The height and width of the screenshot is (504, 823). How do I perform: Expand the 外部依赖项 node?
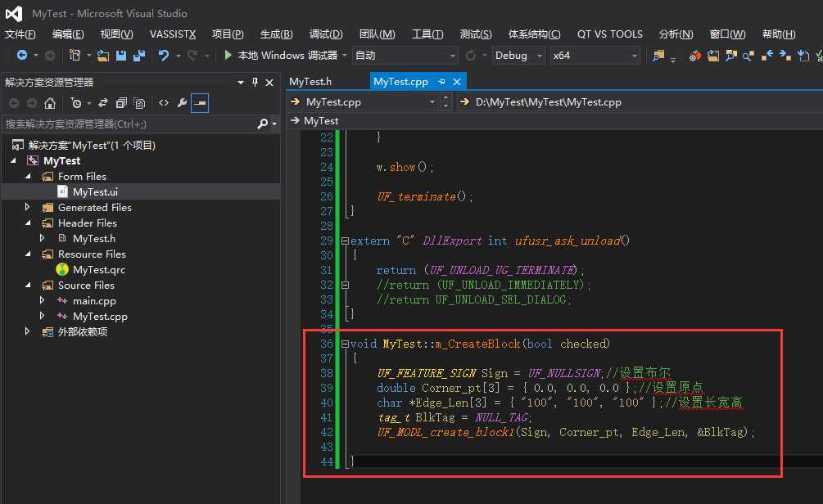pos(28,331)
